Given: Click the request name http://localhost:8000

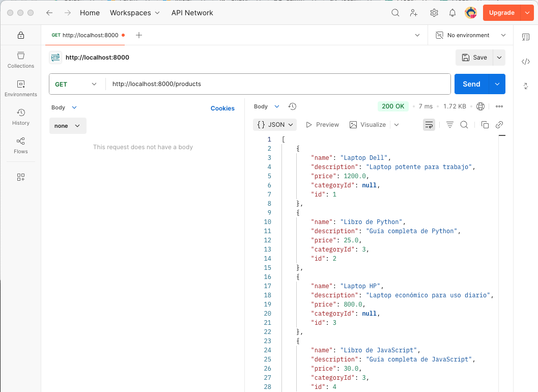Looking at the screenshot, I should coord(97,58).
